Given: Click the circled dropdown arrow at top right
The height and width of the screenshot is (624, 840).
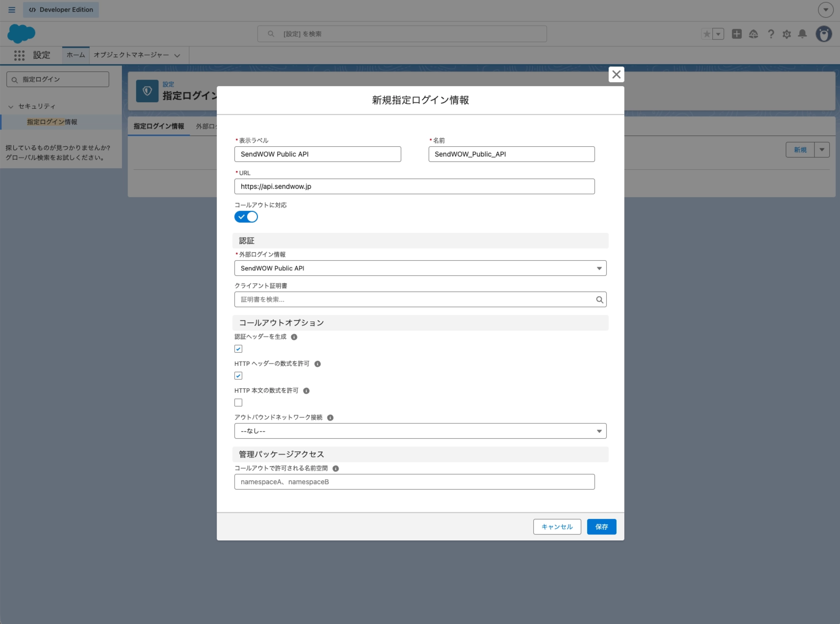Looking at the screenshot, I should [x=826, y=10].
